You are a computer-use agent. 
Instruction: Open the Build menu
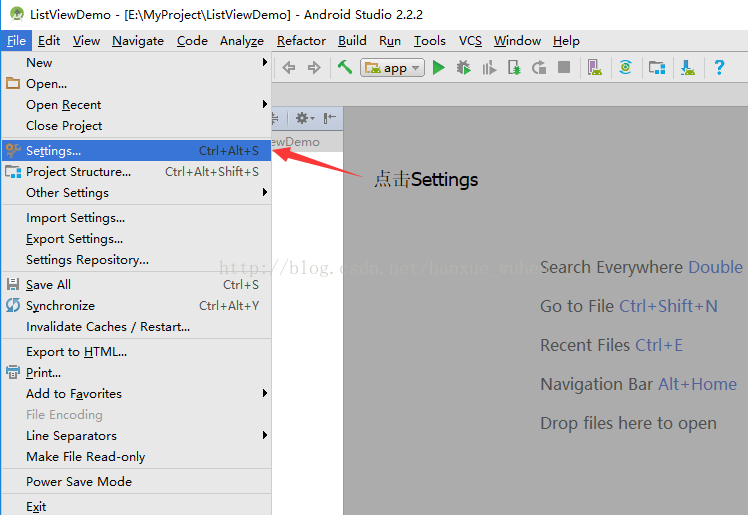tap(352, 41)
